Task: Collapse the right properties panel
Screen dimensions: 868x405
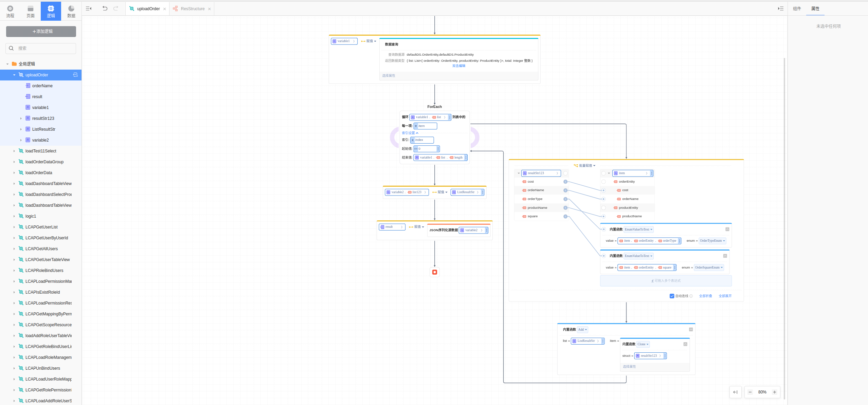Action: tap(781, 9)
